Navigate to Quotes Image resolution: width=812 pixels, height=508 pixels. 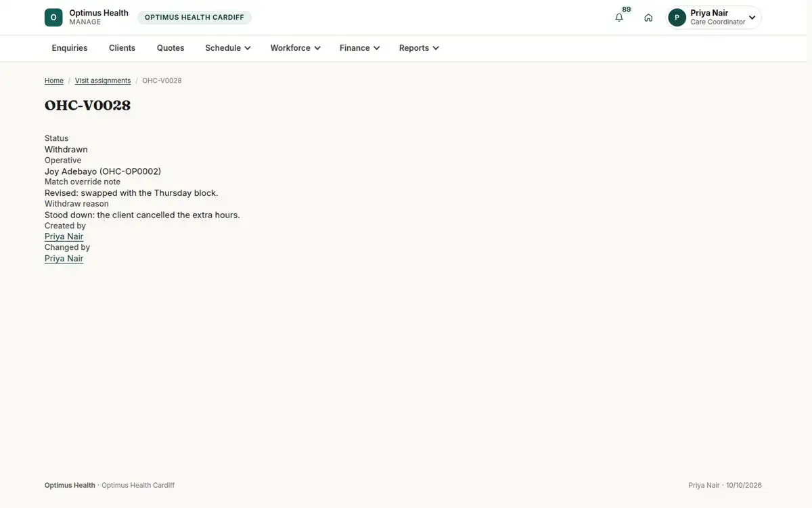pyautogui.click(x=171, y=48)
